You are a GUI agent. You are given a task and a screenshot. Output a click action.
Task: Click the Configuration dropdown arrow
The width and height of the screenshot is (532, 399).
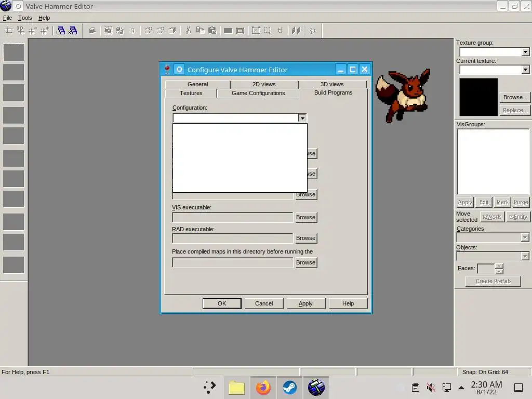click(302, 118)
